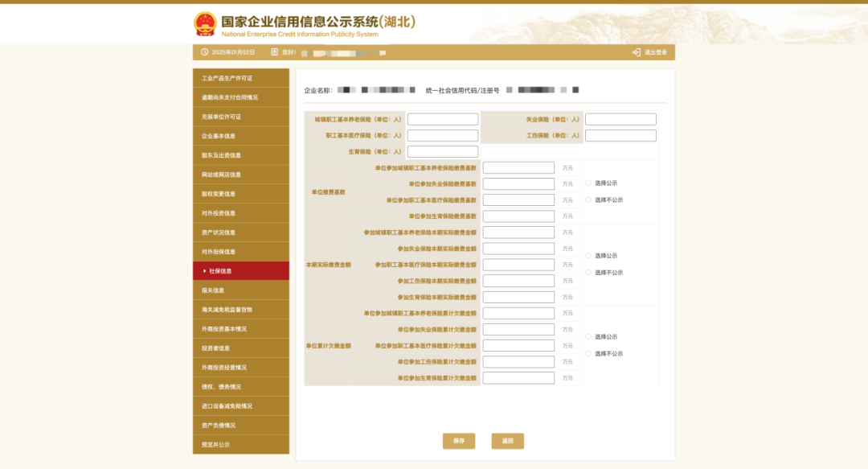Click the 单位参加职工基本医疗保险缴费基数 field
The width and height of the screenshot is (868, 469).
pos(518,200)
